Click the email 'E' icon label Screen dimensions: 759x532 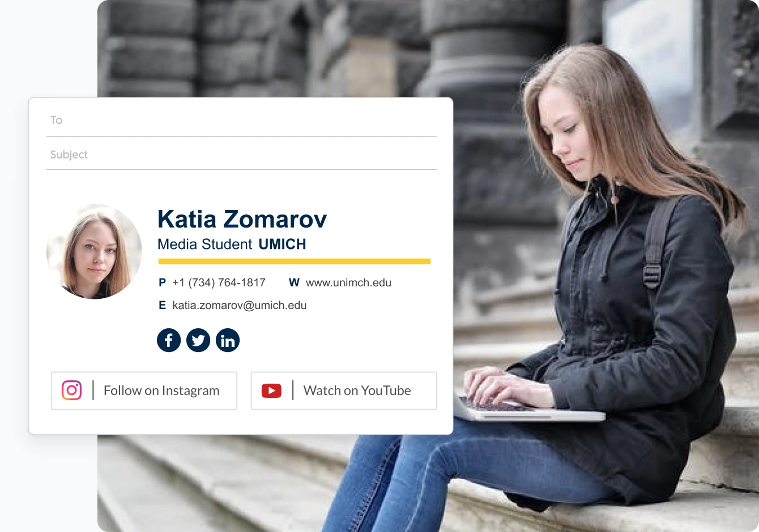tap(163, 305)
